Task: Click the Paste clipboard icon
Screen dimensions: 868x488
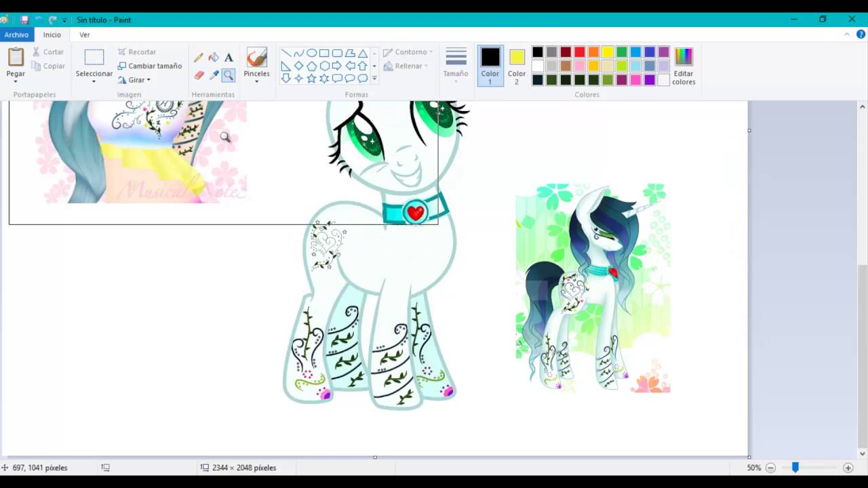Action: (16, 57)
